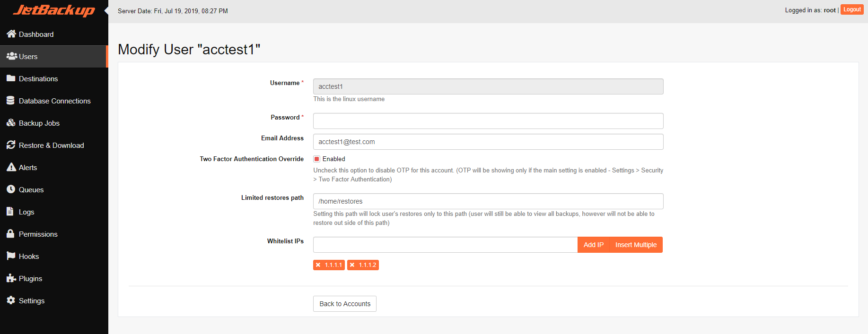Click the Queues clock icon

click(11, 189)
